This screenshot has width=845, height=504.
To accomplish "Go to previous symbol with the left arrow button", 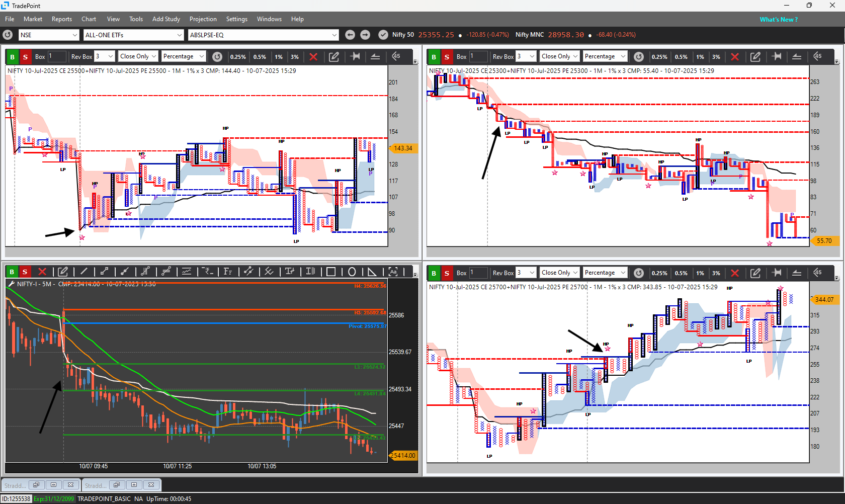I will [x=350, y=35].
